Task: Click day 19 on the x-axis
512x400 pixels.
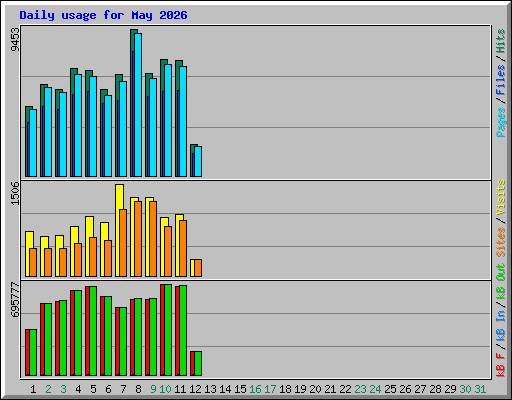Action: coord(300,389)
